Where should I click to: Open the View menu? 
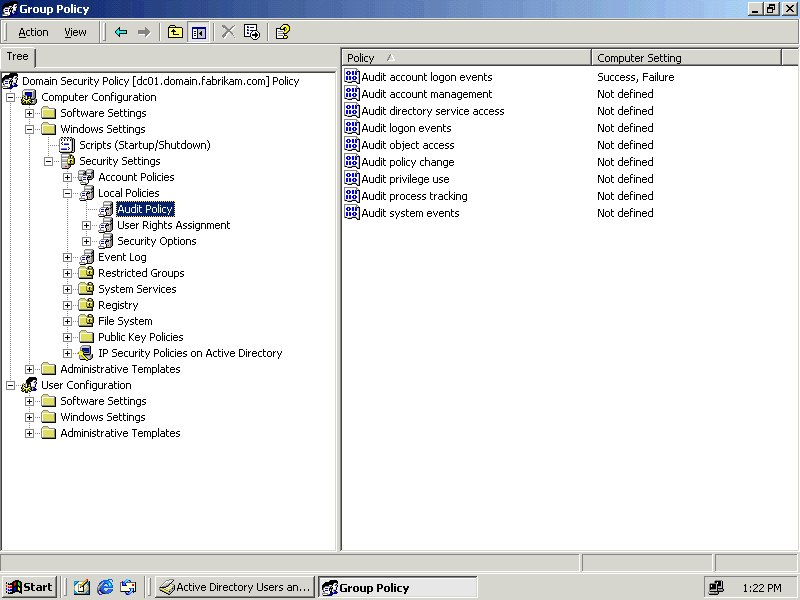75,32
